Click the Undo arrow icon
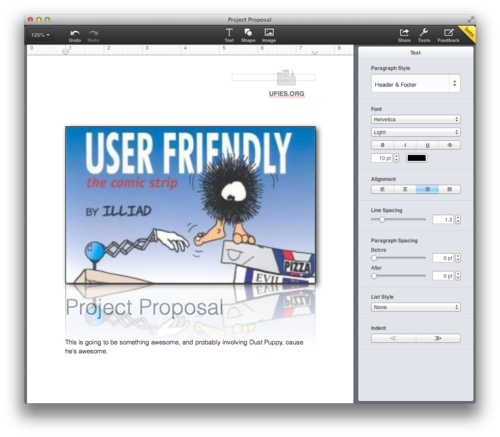Screen dimensions: 500x437 tap(75, 33)
